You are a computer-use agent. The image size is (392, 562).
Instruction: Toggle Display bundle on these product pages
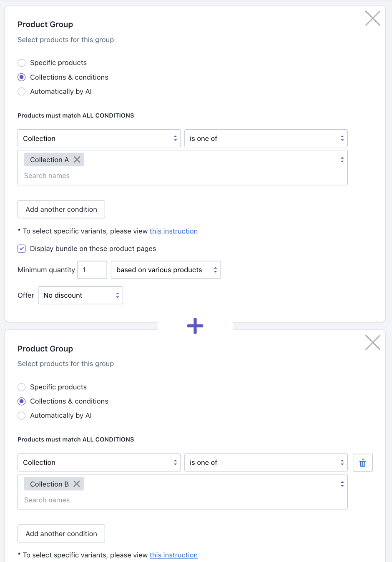pyautogui.click(x=22, y=248)
